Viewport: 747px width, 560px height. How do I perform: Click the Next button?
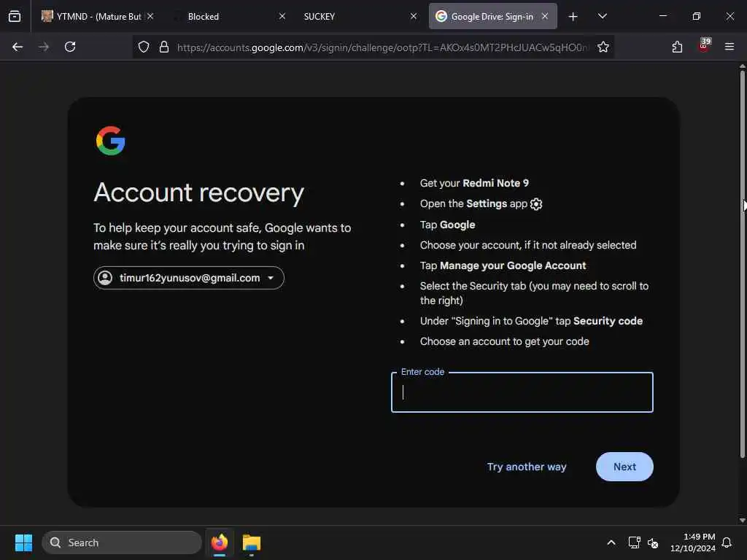click(624, 467)
